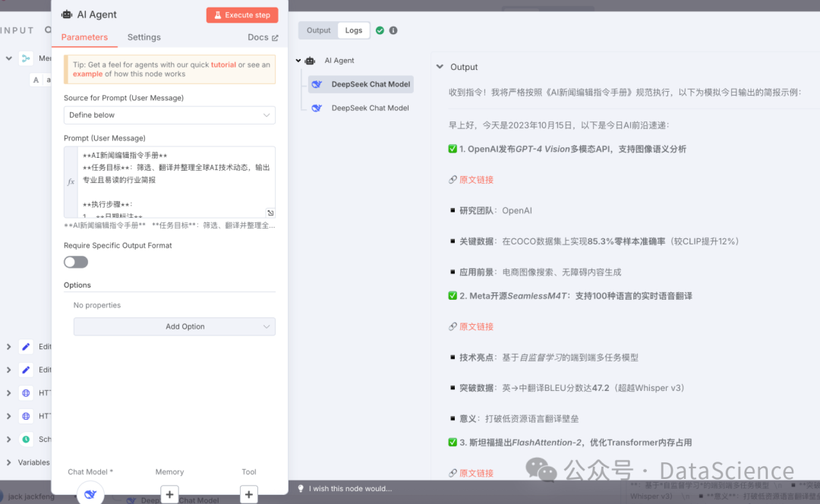The image size is (820, 504).
Task: Collapse the AI Agent log tree
Action: (x=298, y=61)
